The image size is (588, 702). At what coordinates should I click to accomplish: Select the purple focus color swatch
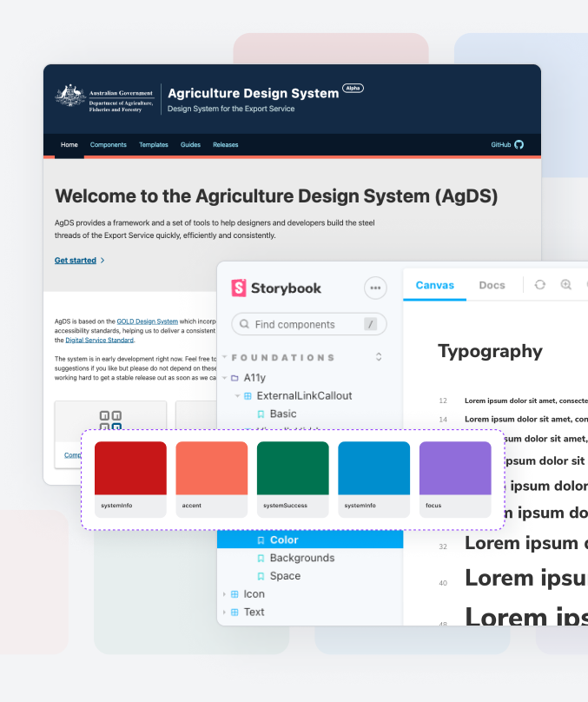coord(455,469)
